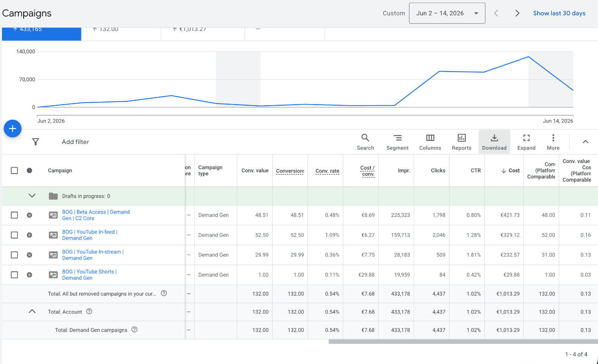Screen dimensions: 598x364
Task: Check the BOG Beta Access campaign row
Action: (x=15, y=215)
